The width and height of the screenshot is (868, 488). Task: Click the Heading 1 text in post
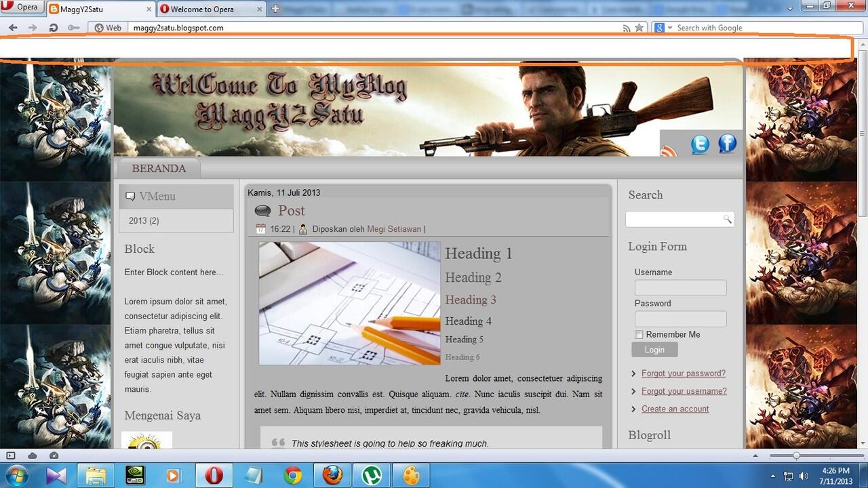pos(479,253)
